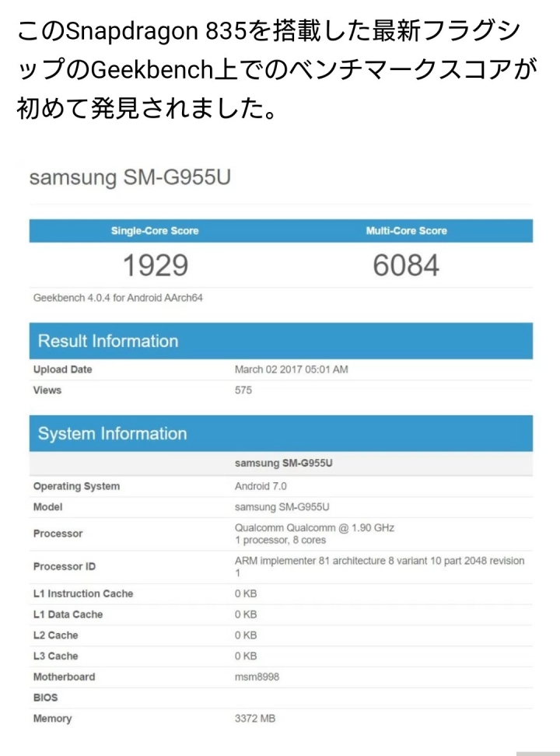This screenshot has width=560, height=756.
Task: Click the samsung SM-G955U page title
Action: coord(130,177)
